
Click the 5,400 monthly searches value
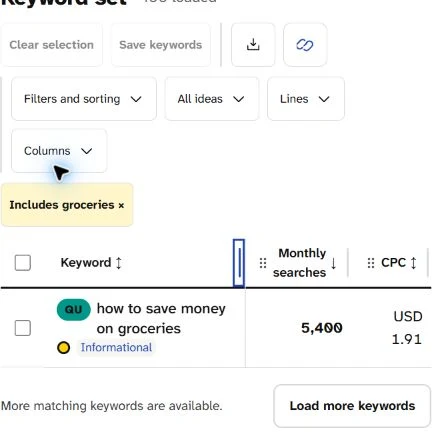point(322,328)
